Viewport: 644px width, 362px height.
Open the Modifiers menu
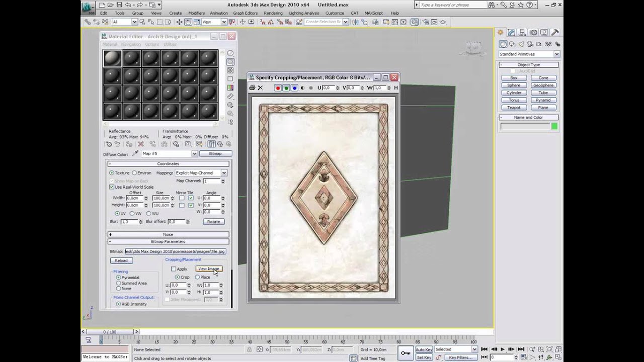point(196,13)
